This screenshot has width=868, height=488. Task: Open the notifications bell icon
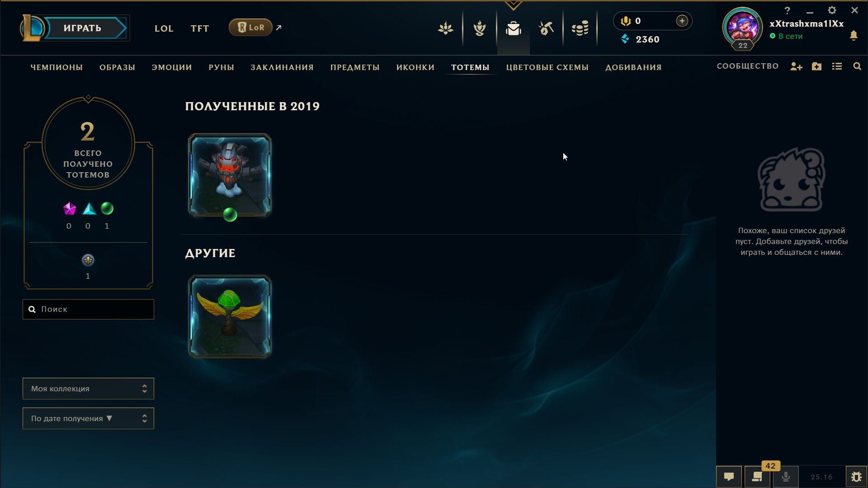[854, 36]
